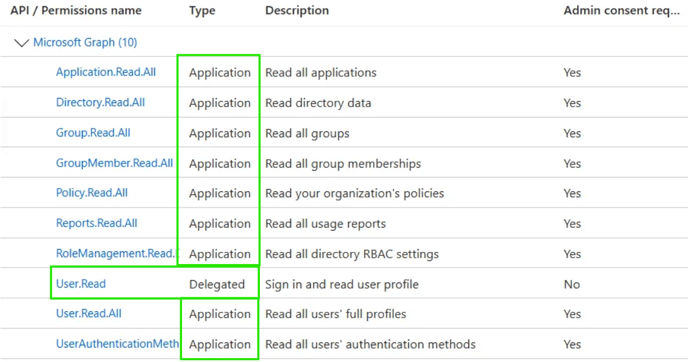Select the Admin consent req... column header
Viewport: 688px width, 362px height.
622,11
